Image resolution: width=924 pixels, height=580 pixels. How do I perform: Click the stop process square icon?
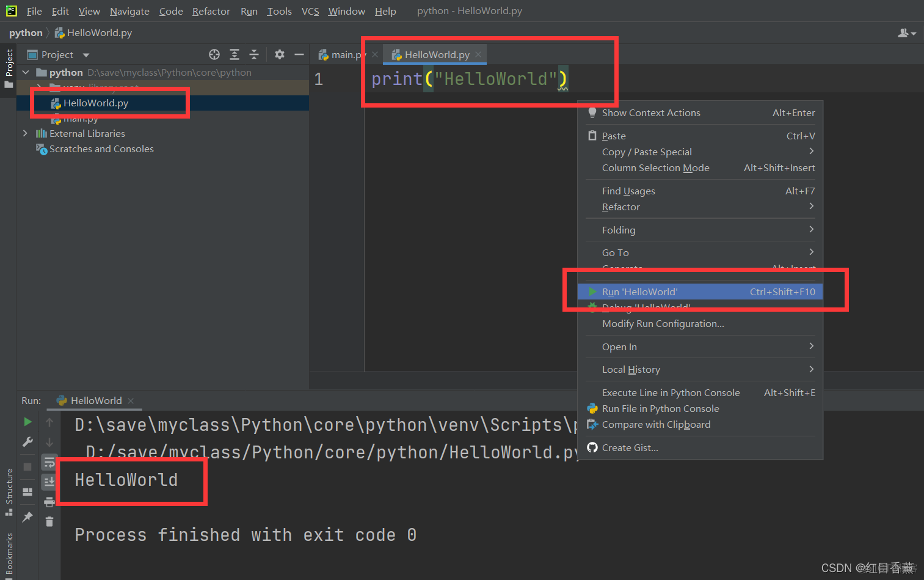pos(27,467)
